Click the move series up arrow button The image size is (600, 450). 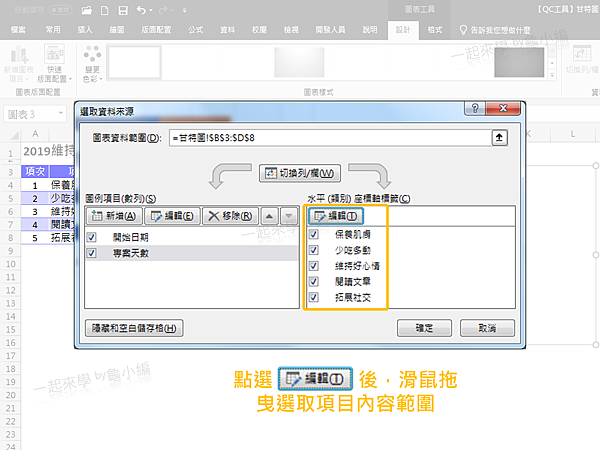click(269, 216)
